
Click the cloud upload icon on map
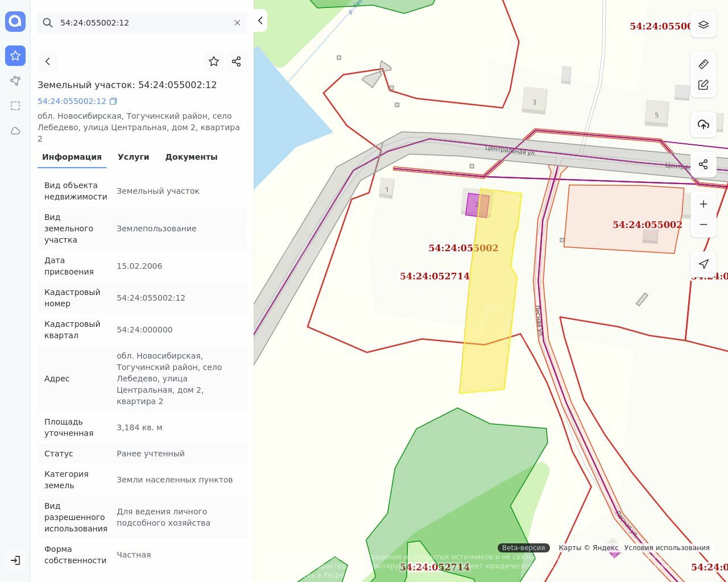tap(703, 125)
